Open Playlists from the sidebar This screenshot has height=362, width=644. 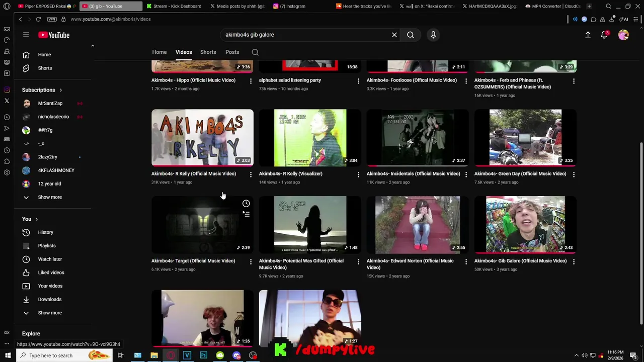point(47,246)
